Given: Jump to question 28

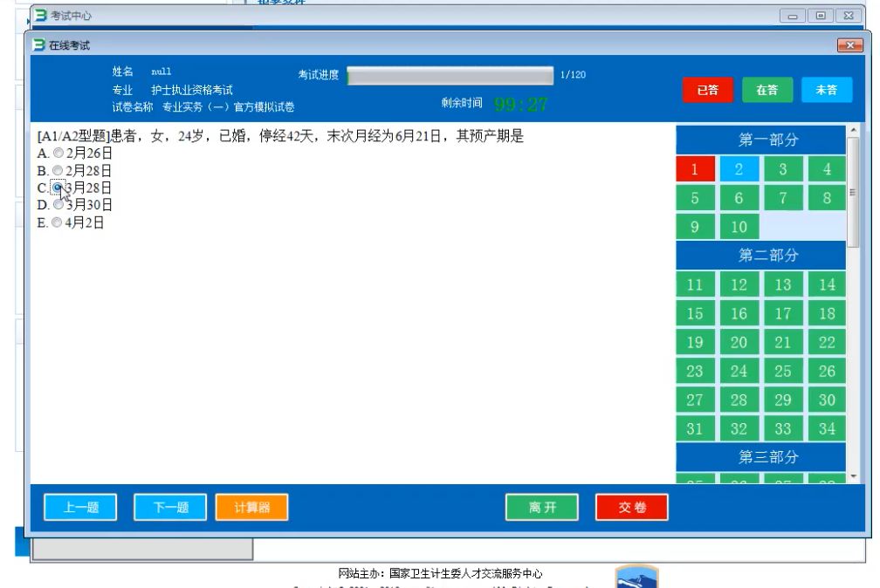Looking at the screenshot, I should pyautogui.click(x=739, y=400).
